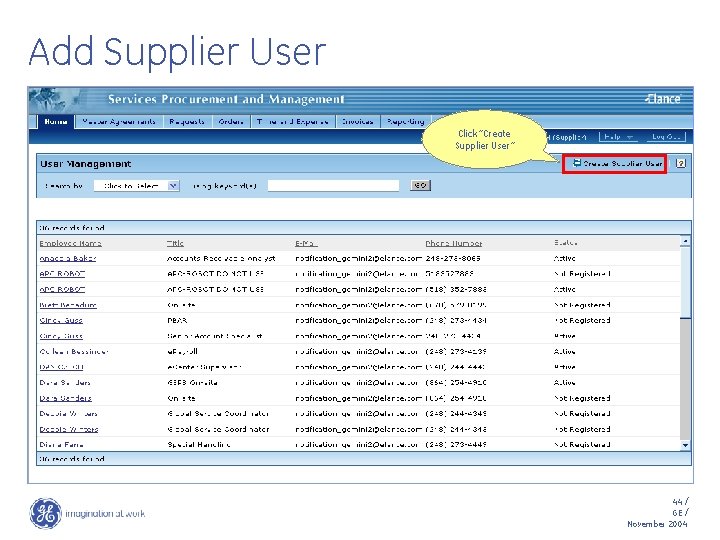Click the Log Out button
The image size is (720, 540).
tap(665, 137)
